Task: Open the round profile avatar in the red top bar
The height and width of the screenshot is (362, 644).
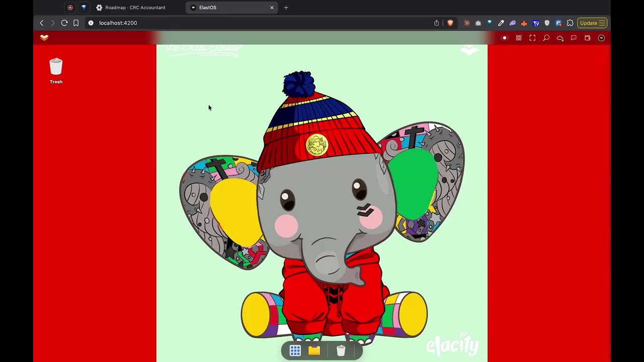Action: [601, 38]
